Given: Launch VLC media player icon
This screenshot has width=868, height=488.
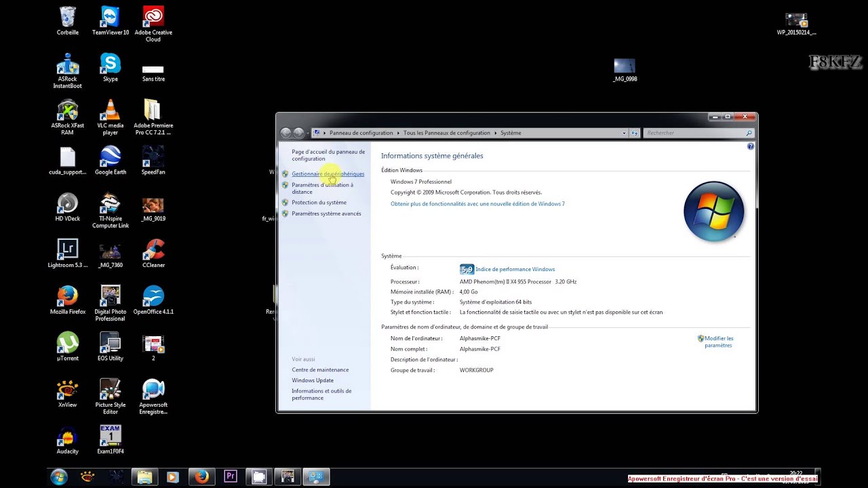Looking at the screenshot, I should coord(111,117).
